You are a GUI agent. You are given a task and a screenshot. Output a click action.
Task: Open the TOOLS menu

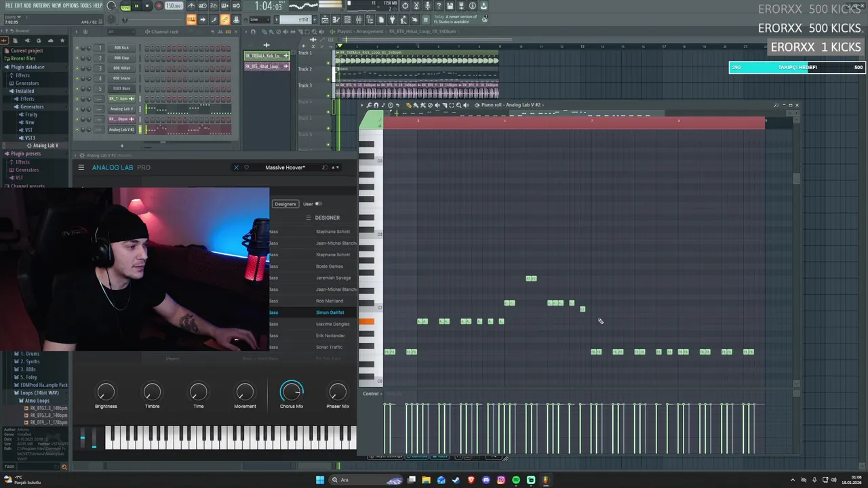click(x=85, y=5)
